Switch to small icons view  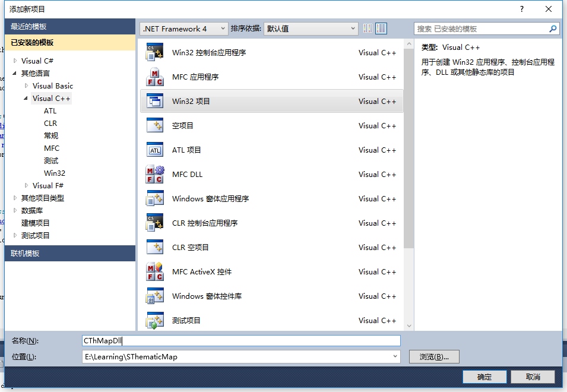click(x=368, y=28)
